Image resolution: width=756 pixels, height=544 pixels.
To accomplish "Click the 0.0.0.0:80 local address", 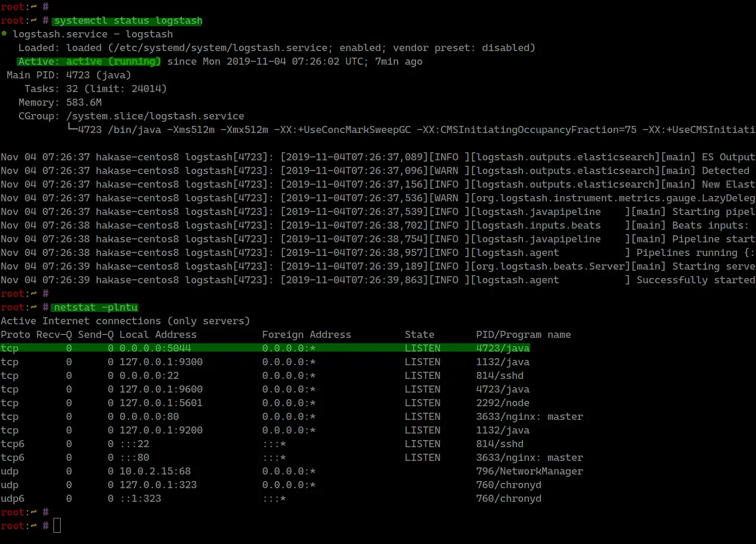I will pos(149,417).
